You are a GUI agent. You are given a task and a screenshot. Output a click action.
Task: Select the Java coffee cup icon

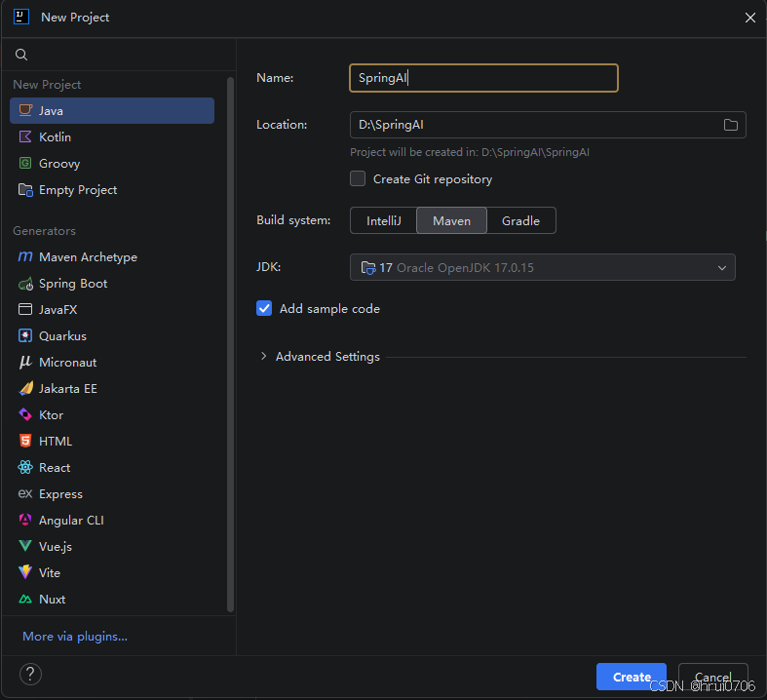pos(25,110)
